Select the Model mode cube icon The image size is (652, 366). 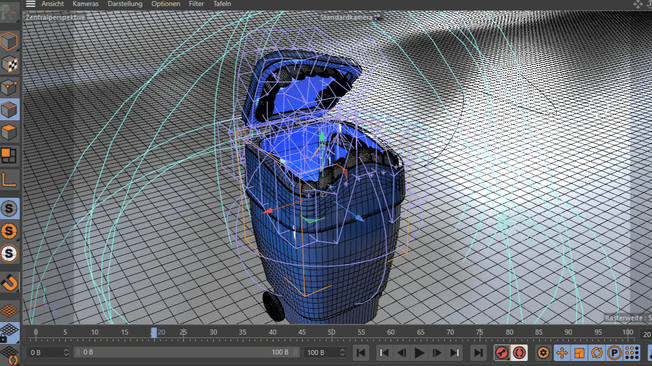point(9,41)
